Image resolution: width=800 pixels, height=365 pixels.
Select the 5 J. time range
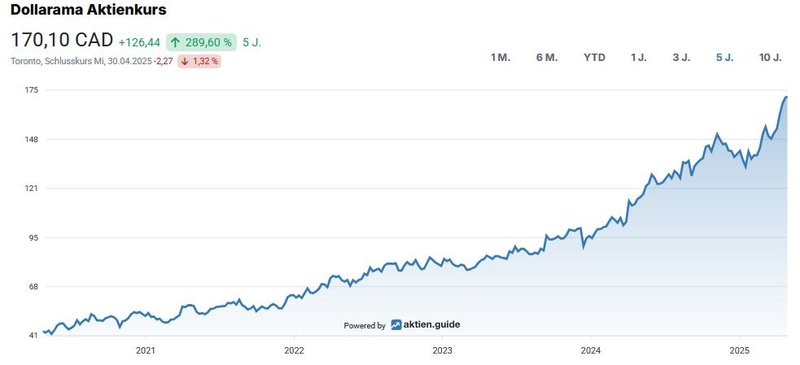[725, 57]
